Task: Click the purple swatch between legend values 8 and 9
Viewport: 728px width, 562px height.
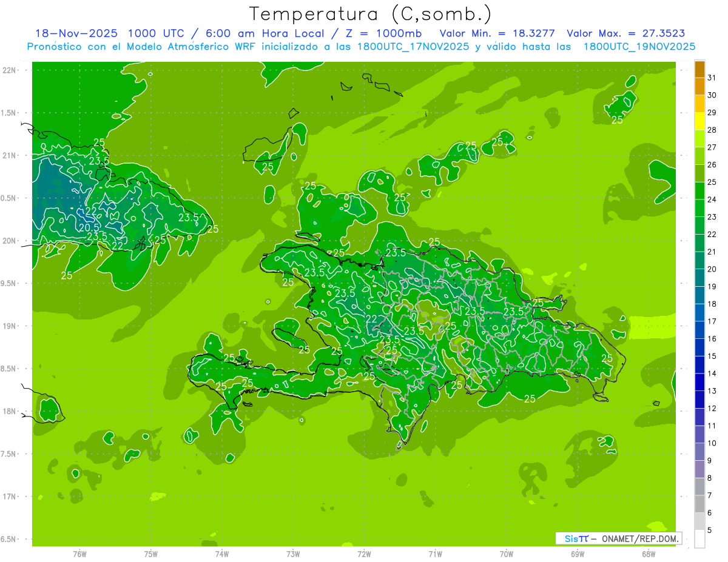Action: pyautogui.click(x=699, y=469)
